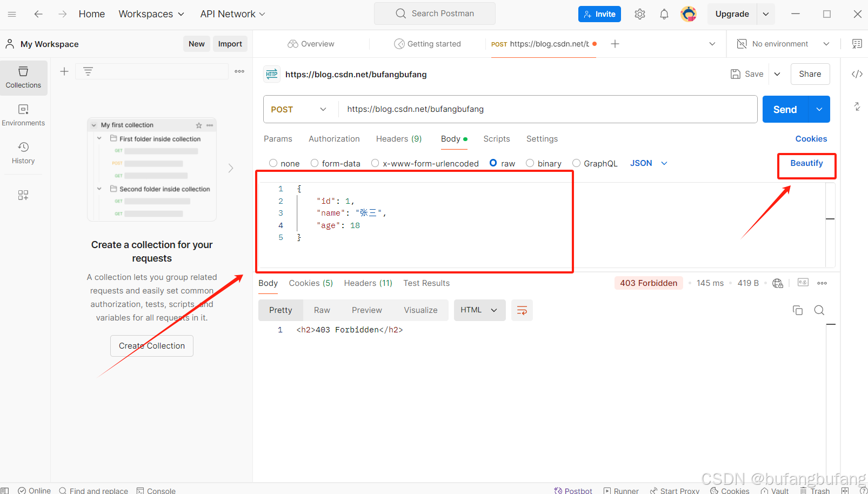Open the No environment selector

point(783,44)
